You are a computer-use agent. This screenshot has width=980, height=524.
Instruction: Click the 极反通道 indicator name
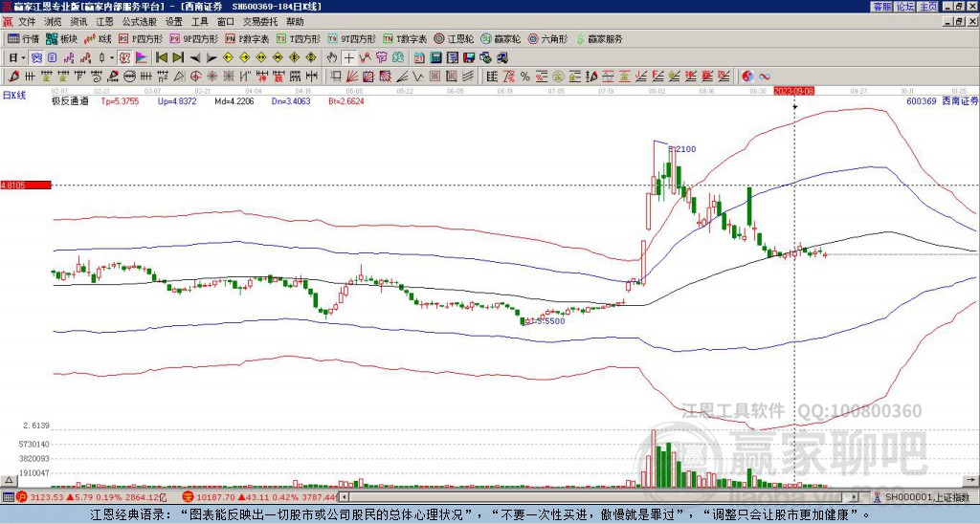tap(70, 101)
